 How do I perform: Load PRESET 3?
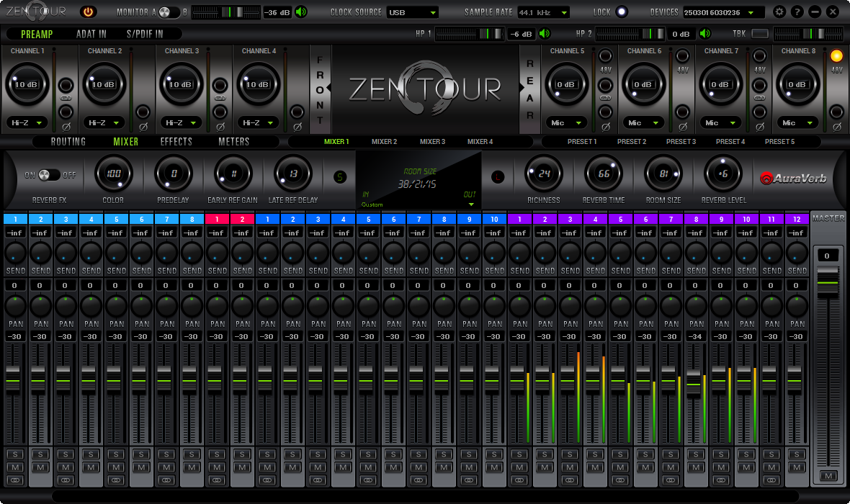[x=680, y=141]
